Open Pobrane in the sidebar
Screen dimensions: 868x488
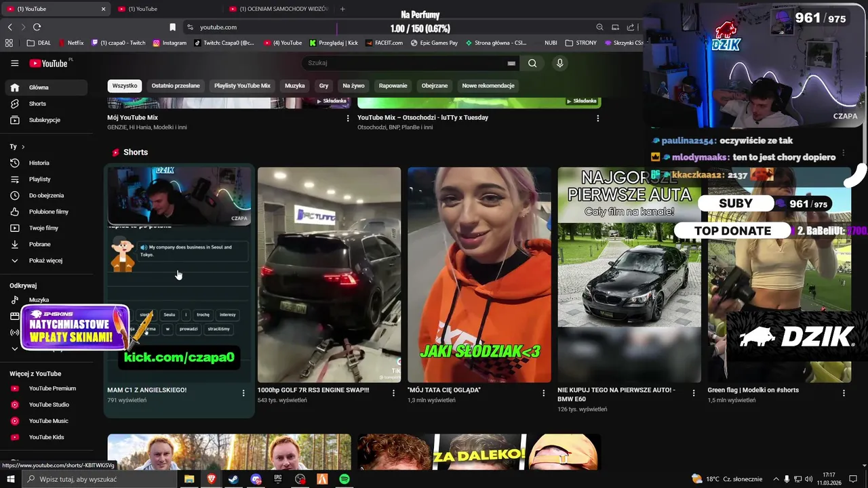pyautogui.click(x=46, y=244)
